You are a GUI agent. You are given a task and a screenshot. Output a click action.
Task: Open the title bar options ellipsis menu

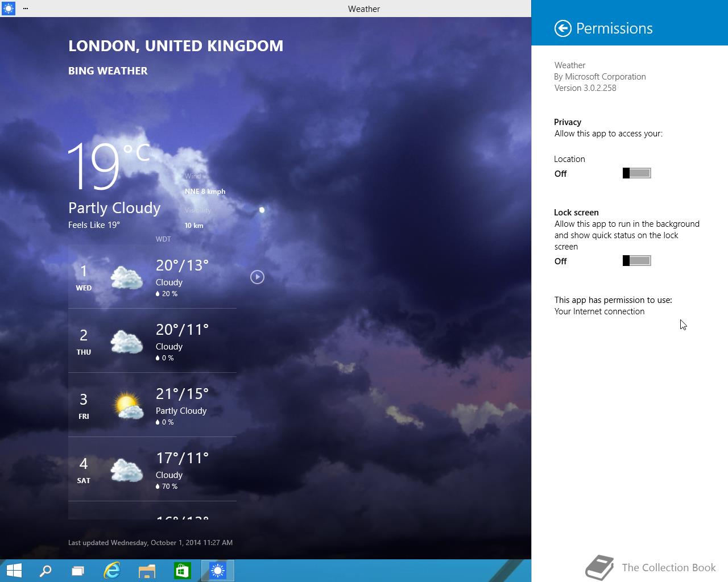(x=26, y=9)
